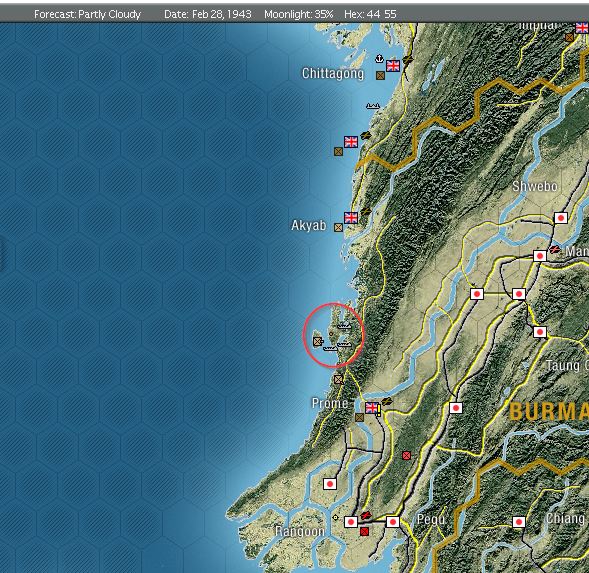Viewport: 589px width, 573px height.
Task: Pick the brown land unit beside the Akyab label
Action: point(338,227)
